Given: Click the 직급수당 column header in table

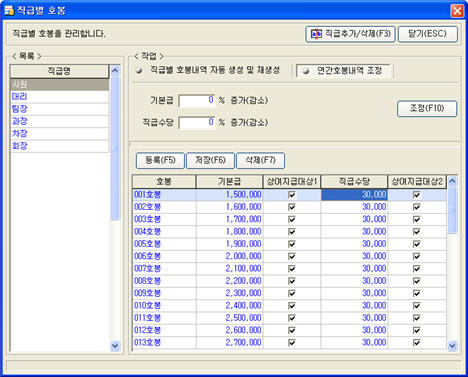Looking at the screenshot, I should point(354,182).
